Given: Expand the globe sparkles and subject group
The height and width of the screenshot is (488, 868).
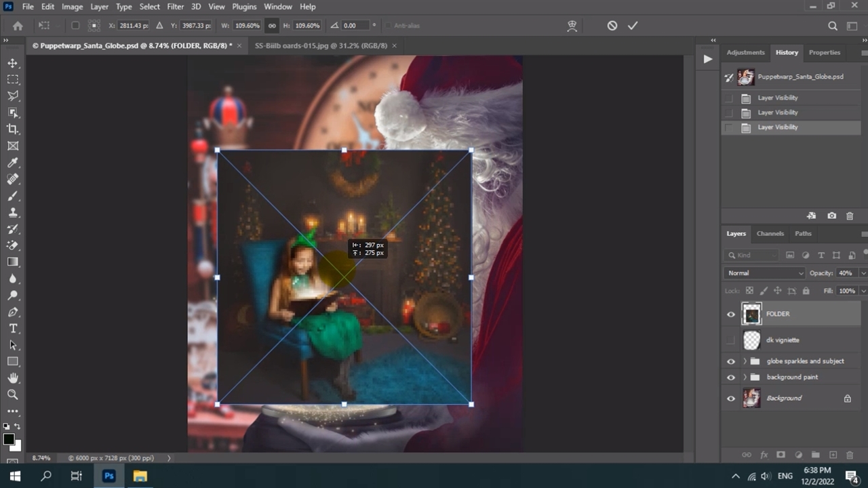Looking at the screenshot, I should 745,361.
